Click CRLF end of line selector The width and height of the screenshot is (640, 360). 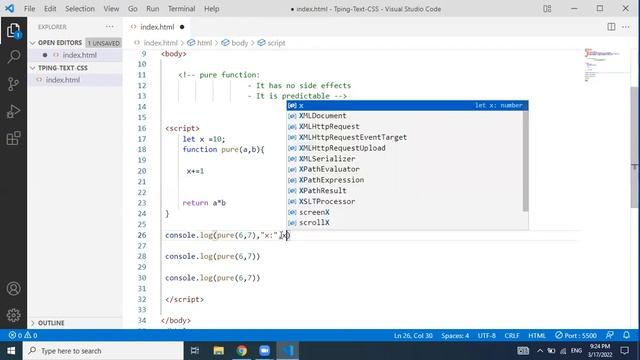(x=512, y=336)
